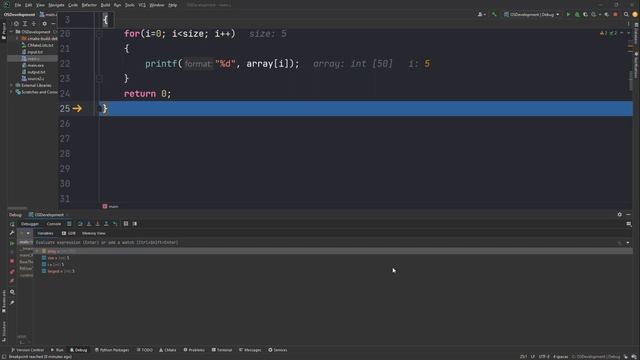640x360 pixels.
Task: Select input.txt in the project tree
Action: pyautogui.click(x=32, y=52)
